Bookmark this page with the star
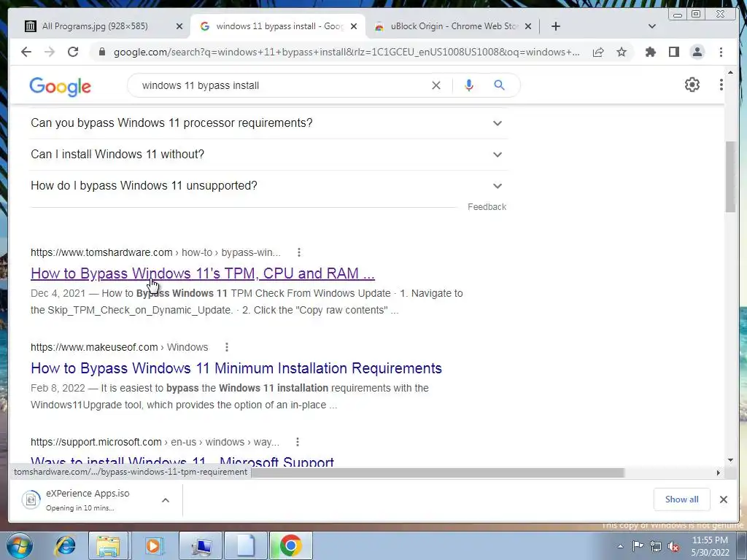The height and width of the screenshot is (560, 747). pyautogui.click(x=622, y=52)
